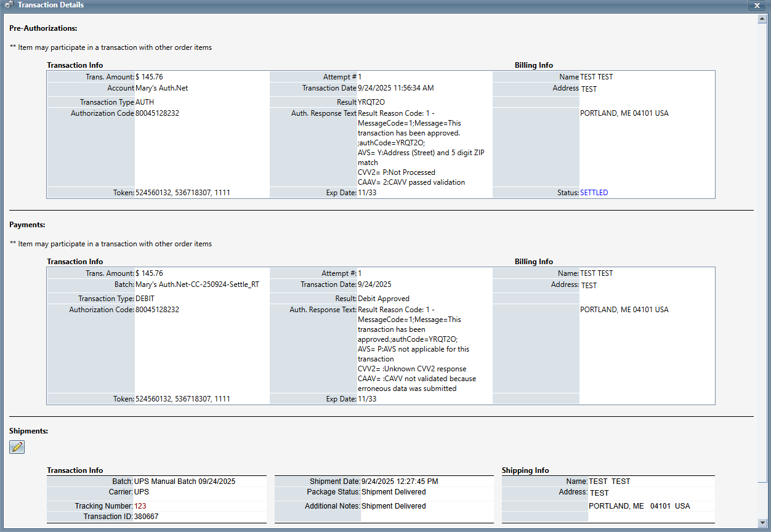Click the vertical scrollbar thumb
This screenshot has width=771, height=532.
click(762, 246)
